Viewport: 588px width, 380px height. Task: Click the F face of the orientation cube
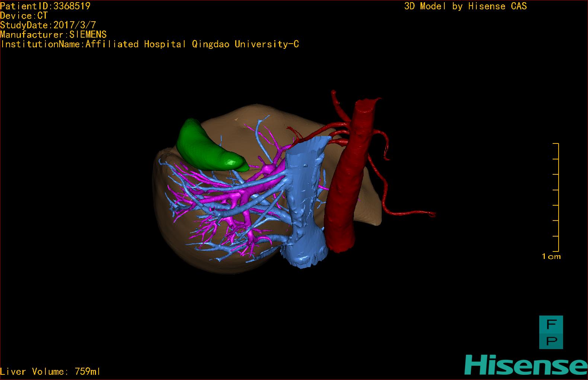(551, 324)
